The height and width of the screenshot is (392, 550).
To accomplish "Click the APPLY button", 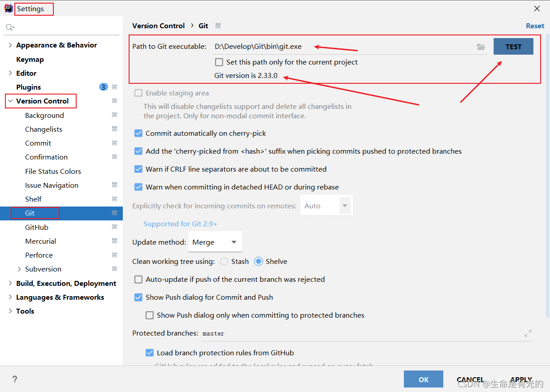I will click(x=521, y=379).
